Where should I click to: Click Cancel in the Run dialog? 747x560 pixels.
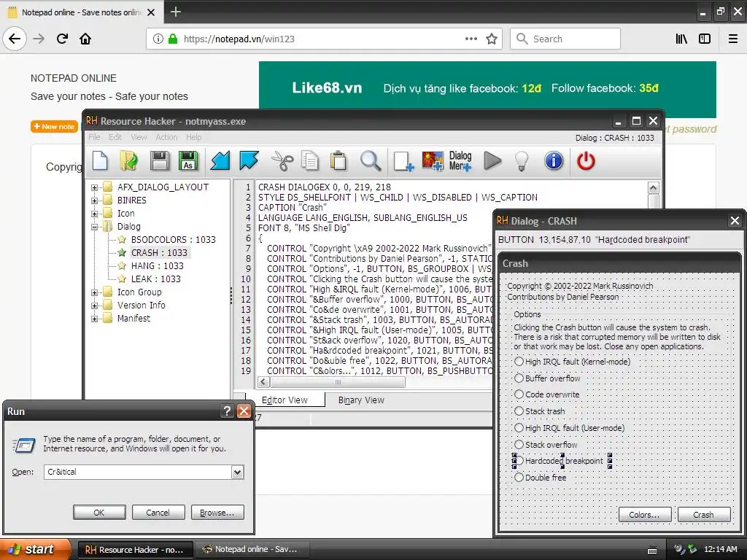(158, 513)
